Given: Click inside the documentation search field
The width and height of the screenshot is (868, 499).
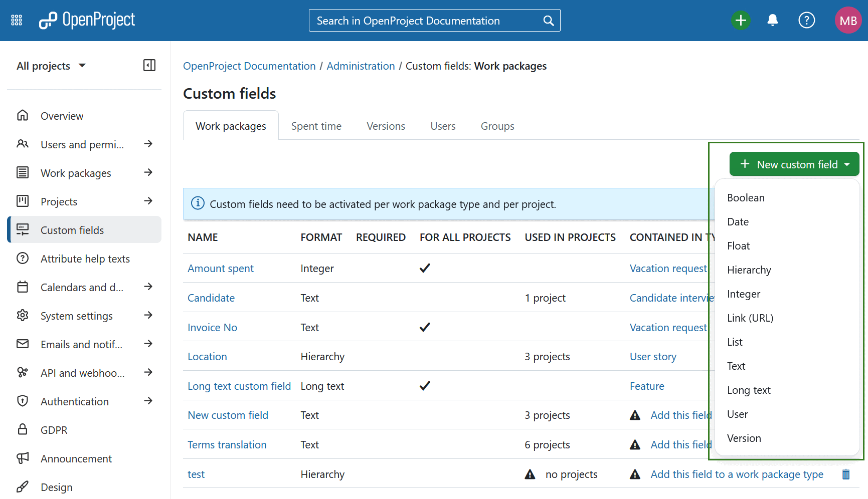Looking at the screenshot, I should pyautogui.click(x=426, y=20).
